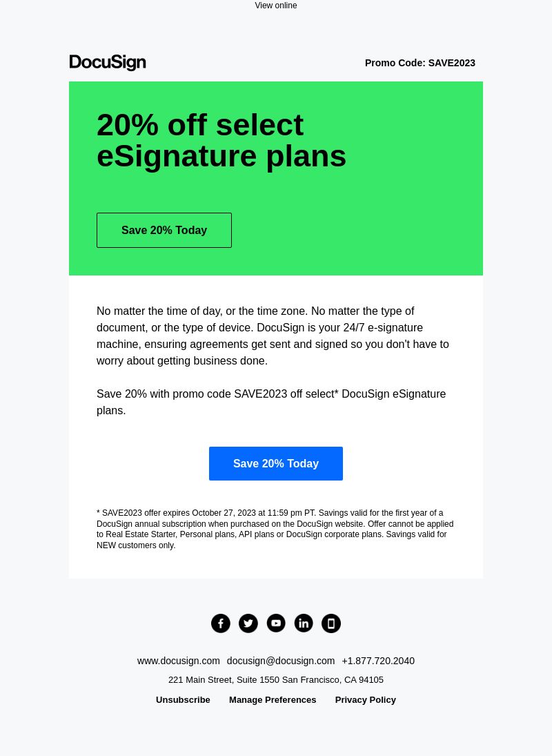Image resolution: width=552 pixels, height=756 pixels.
Task: Open the Facebook social icon
Action: pos(221,623)
